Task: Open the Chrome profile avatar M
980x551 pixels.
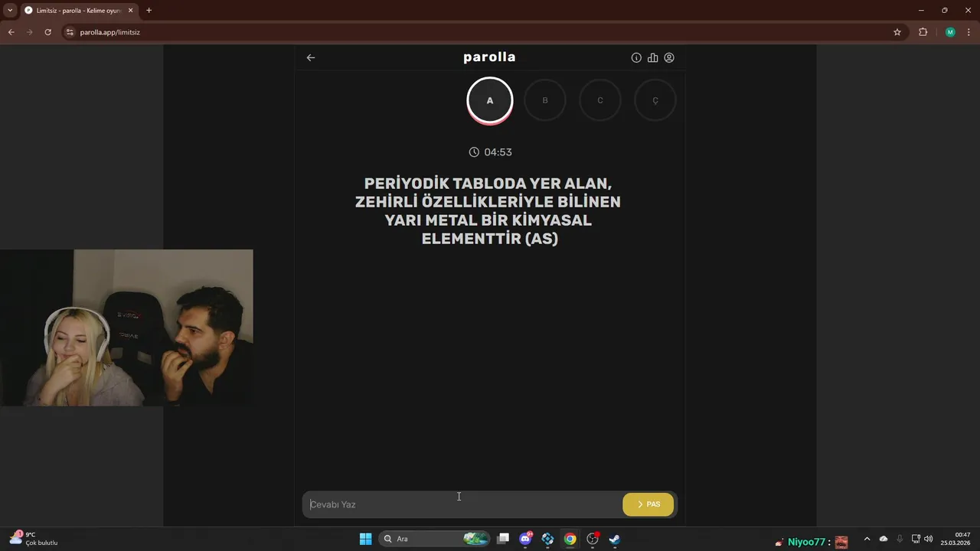Action: click(950, 32)
